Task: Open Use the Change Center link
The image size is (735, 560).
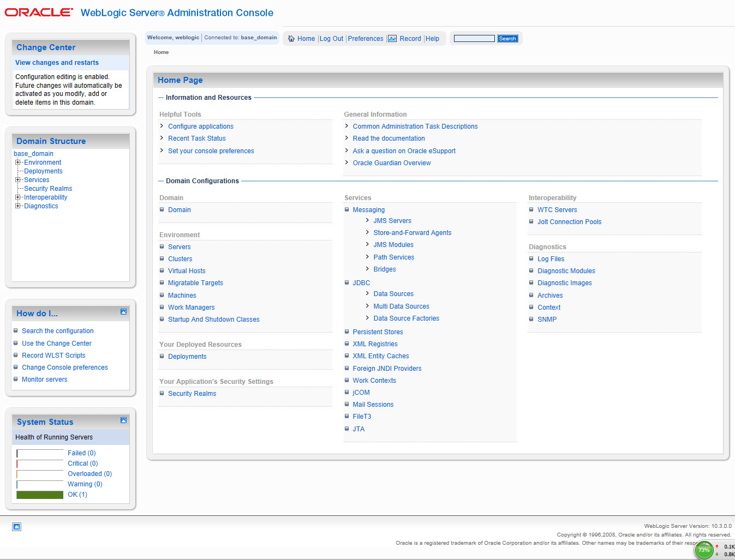Action: point(57,344)
